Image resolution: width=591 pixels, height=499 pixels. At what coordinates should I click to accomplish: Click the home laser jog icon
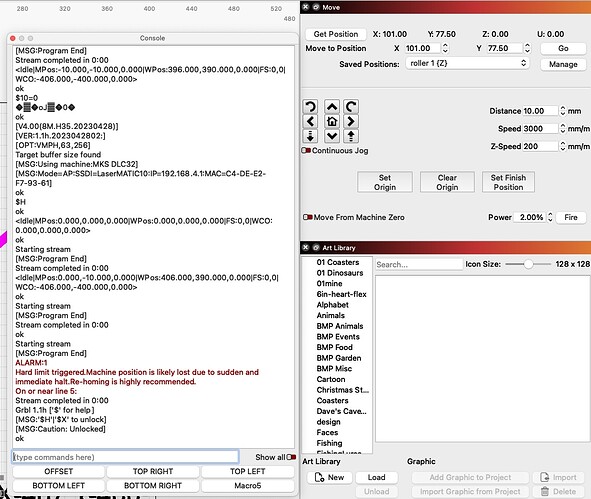(332, 121)
